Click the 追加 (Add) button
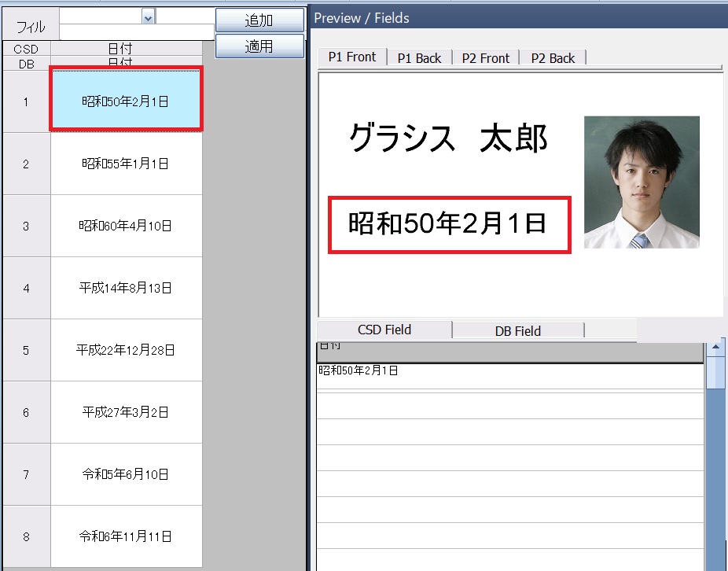 point(259,20)
